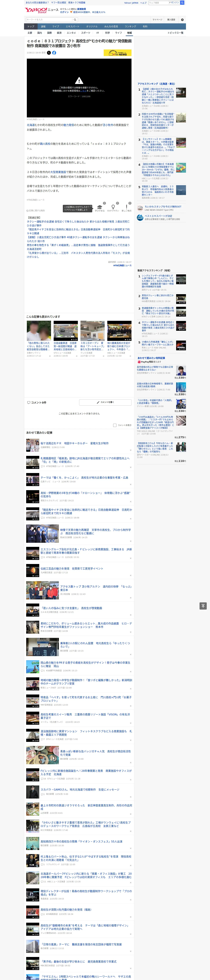Dismiss the 他の男性に取られたく recommended card
The height and width of the screenshot is (980, 210).
[x=50, y=356]
